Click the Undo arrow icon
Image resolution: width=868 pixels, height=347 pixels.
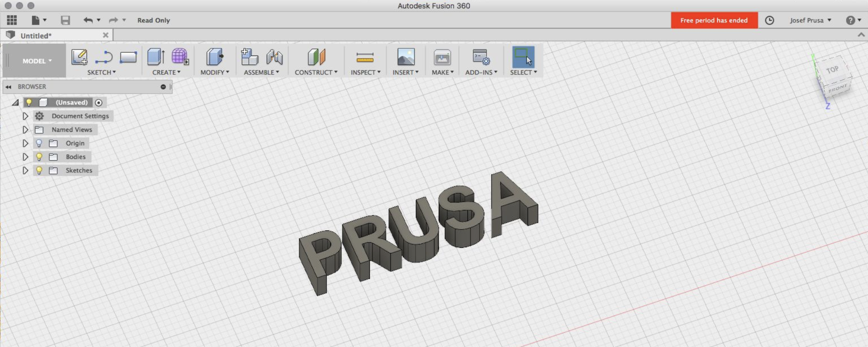point(88,20)
